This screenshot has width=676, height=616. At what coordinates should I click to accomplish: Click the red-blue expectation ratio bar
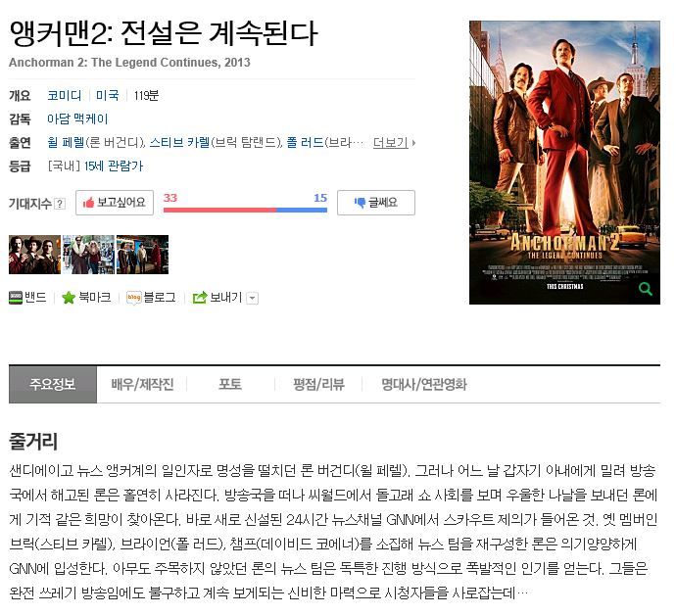tap(245, 210)
